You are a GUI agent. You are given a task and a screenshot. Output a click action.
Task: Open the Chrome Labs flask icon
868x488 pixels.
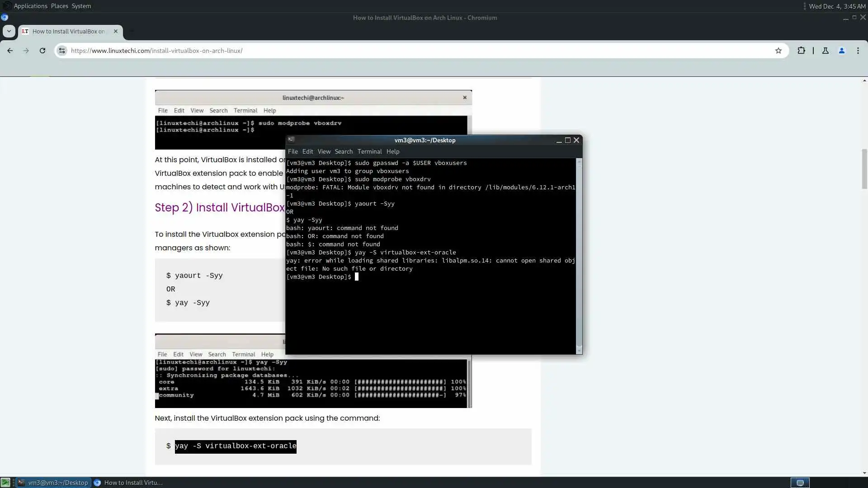(x=825, y=51)
